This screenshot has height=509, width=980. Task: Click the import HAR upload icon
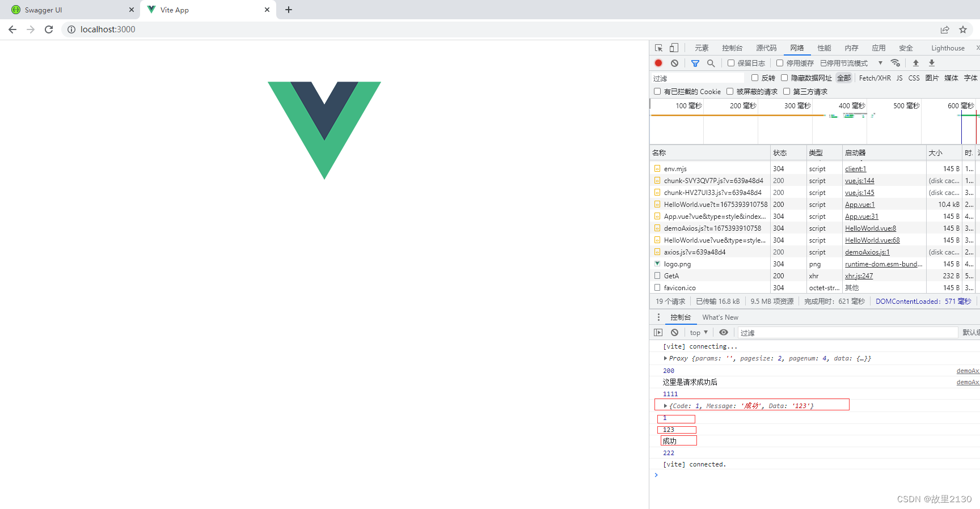[x=916, y=63]
